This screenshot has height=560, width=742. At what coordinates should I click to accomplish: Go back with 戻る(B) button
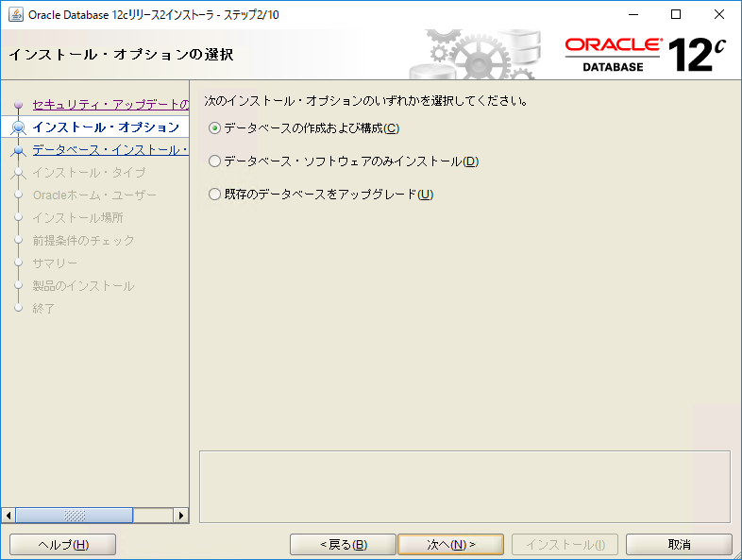pos(343,544)
